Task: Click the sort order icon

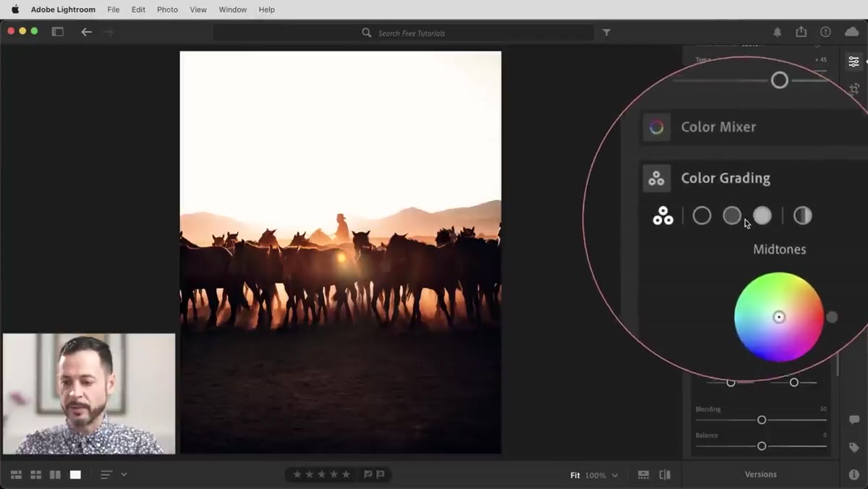Action: click(x=106, y=475)
